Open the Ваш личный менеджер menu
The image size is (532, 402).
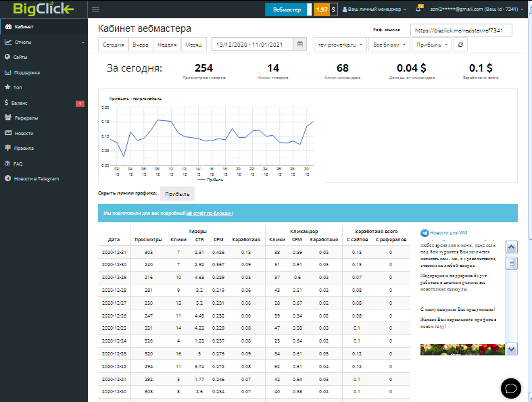pyautogui.click(x=374, y=9)
